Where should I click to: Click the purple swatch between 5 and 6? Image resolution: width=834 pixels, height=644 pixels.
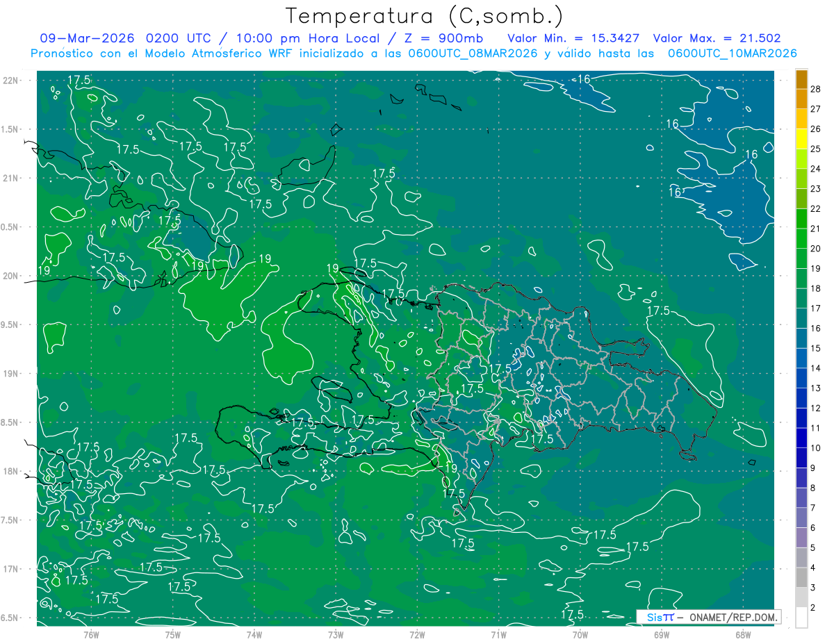point(801,538)
